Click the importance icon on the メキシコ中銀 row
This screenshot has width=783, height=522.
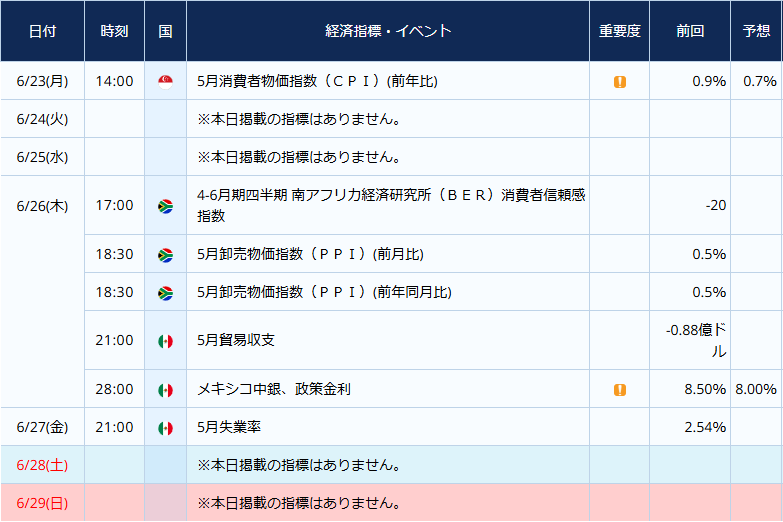(620, 390)
